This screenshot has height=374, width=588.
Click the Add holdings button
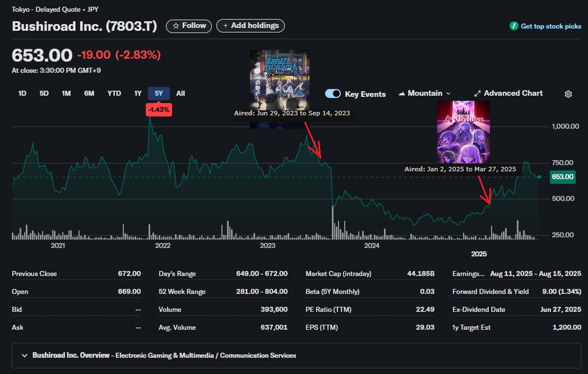click(x=251, y=26)
